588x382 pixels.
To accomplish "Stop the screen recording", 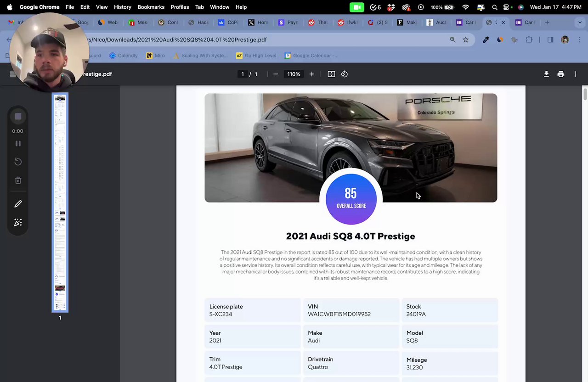I will (x=18, y=117).
